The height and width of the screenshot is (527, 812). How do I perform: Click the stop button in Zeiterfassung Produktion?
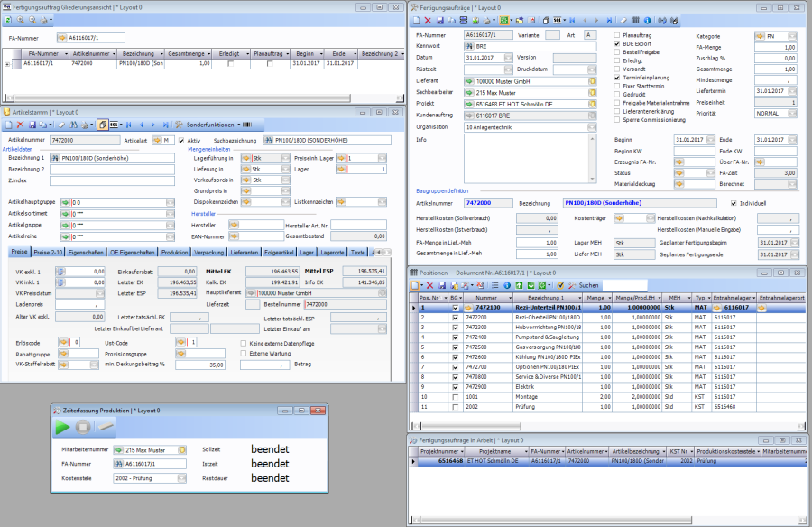[83, 426]
